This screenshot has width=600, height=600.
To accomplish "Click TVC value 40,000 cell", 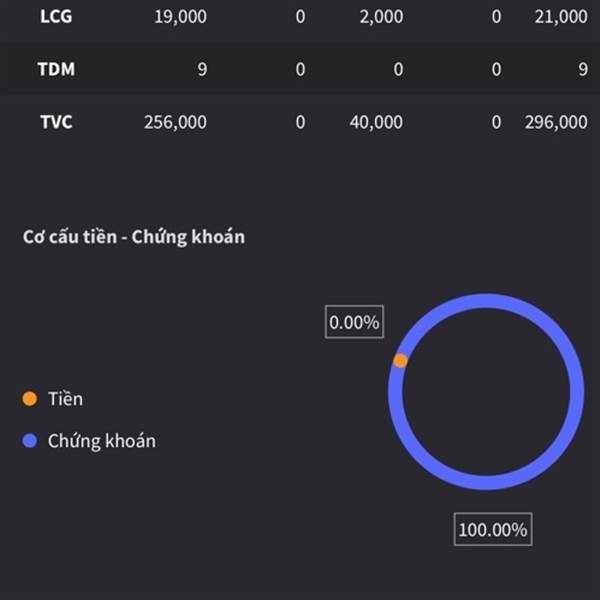I will click(376, 122).
